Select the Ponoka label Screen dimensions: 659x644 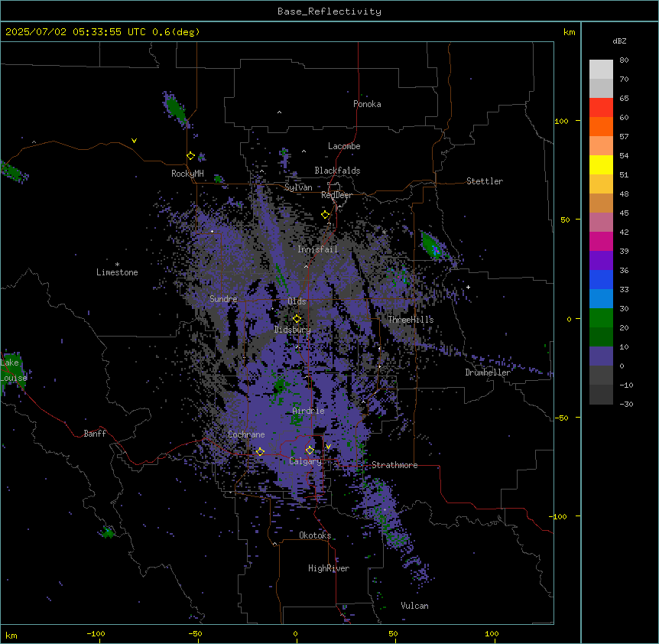coord(367,104)
